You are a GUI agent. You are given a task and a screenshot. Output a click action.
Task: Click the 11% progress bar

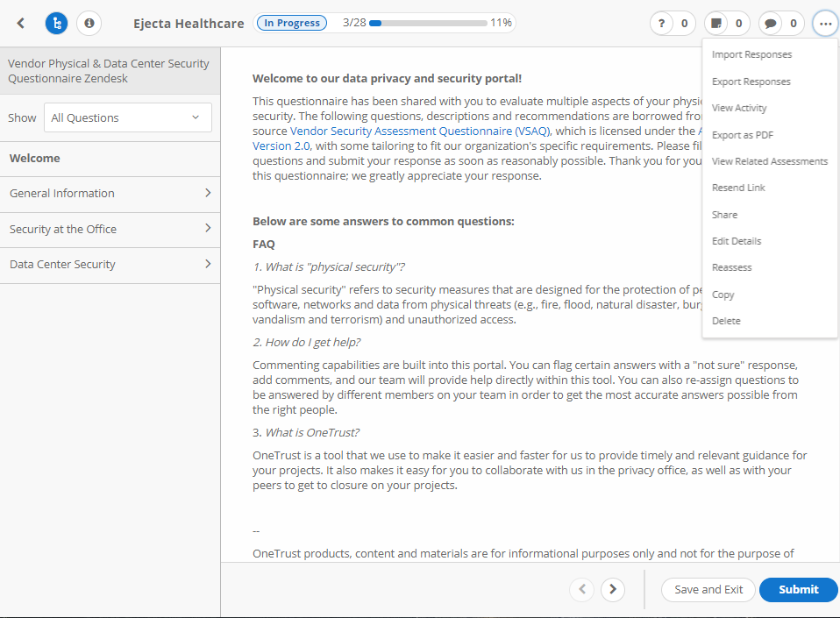click(430, 23)
